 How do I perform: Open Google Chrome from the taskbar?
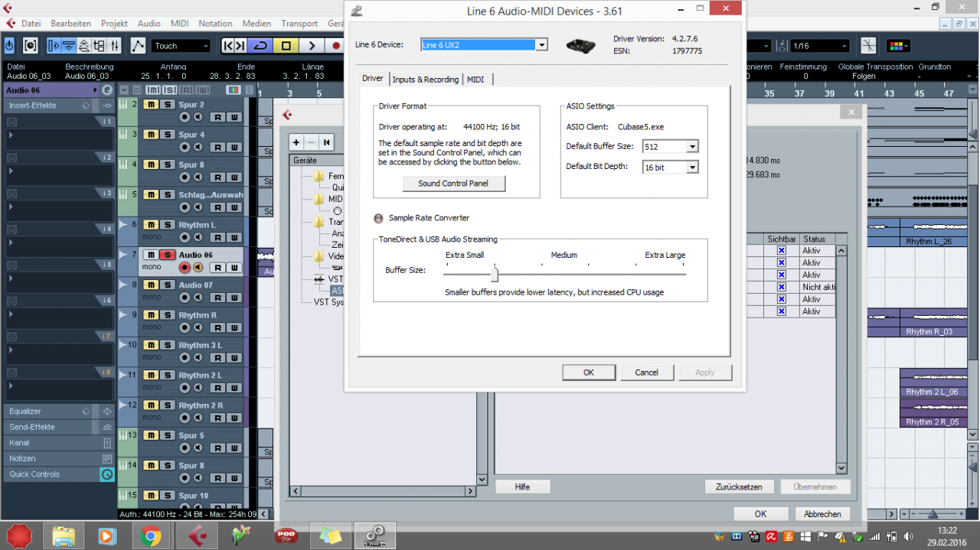[150, 535]
